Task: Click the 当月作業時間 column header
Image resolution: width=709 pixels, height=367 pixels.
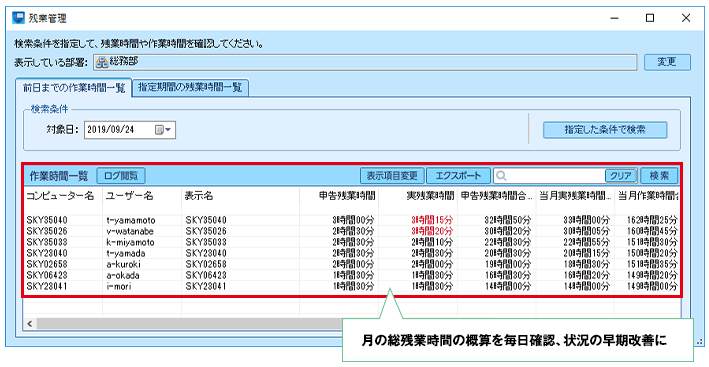Action: [x=648, y=196]
